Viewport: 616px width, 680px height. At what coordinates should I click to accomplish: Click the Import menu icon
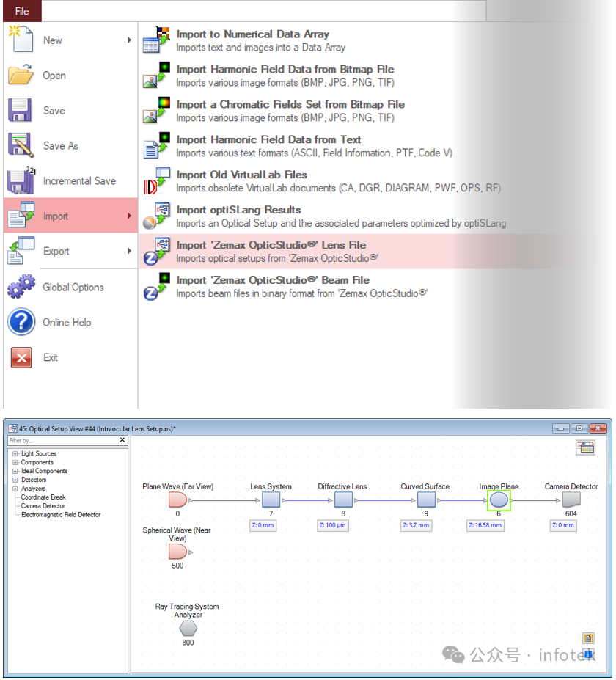pos(21,215)
